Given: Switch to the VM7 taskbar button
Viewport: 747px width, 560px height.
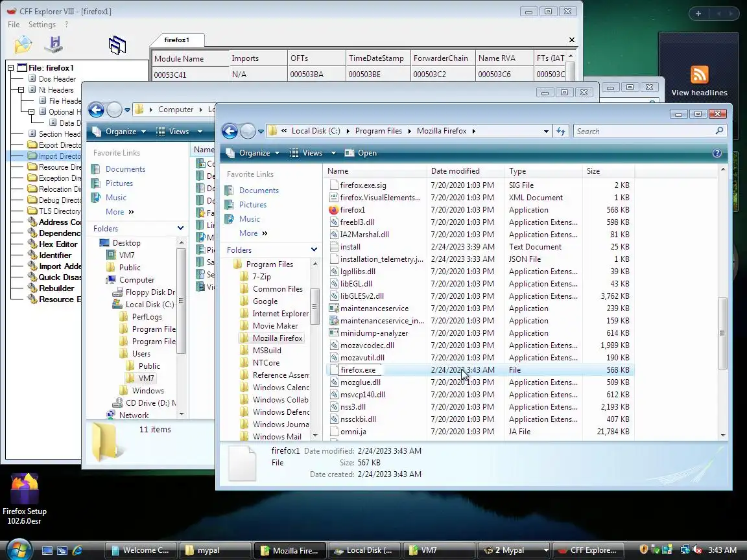Looking at the screenshot, I should pos(438,550).
